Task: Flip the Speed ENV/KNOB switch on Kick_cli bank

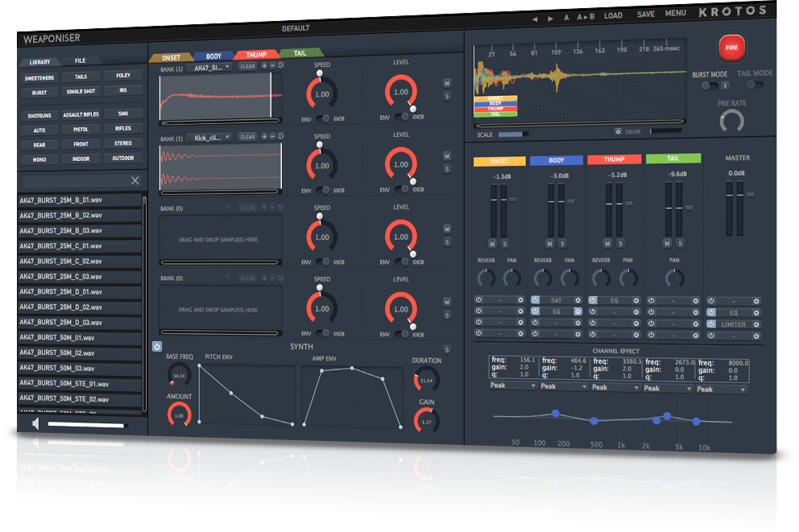Action: pyautogui.click(x=322, y=190)
